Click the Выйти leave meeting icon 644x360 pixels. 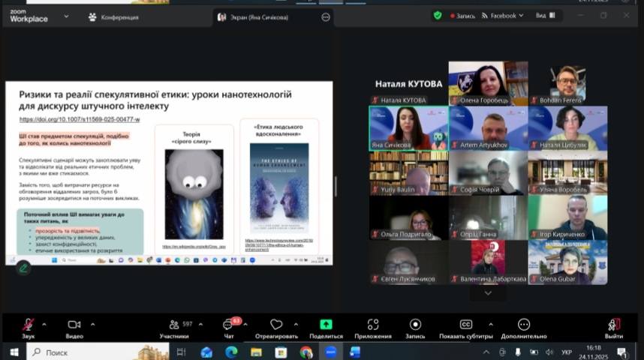click(614, 325)
